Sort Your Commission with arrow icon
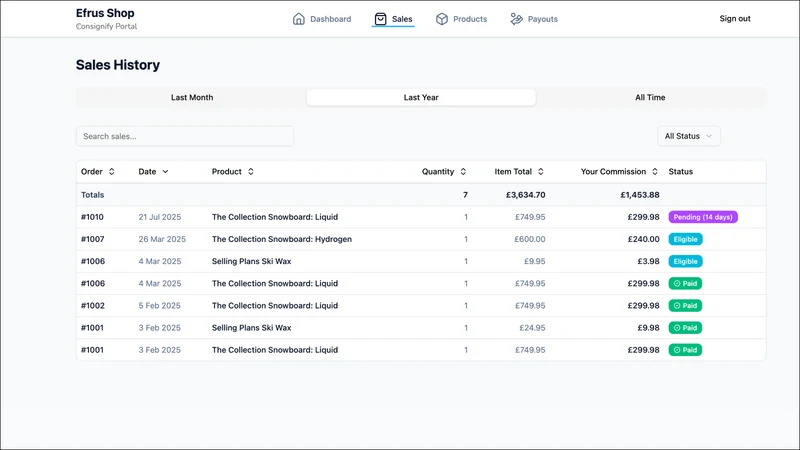Screen dimensions: 800x450 (655, 171)
